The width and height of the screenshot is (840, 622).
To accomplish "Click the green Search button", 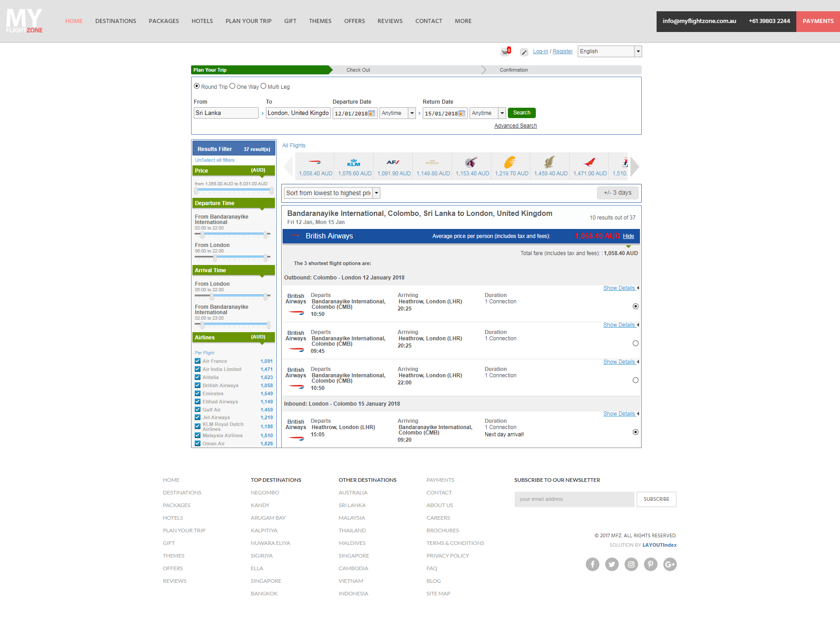I will coord(521,113).
